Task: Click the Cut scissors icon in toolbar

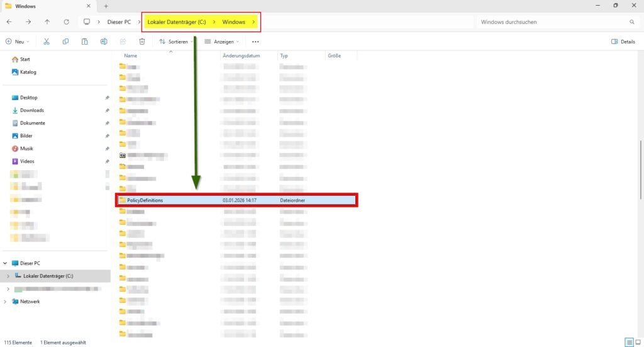Action: pos(47,42)
